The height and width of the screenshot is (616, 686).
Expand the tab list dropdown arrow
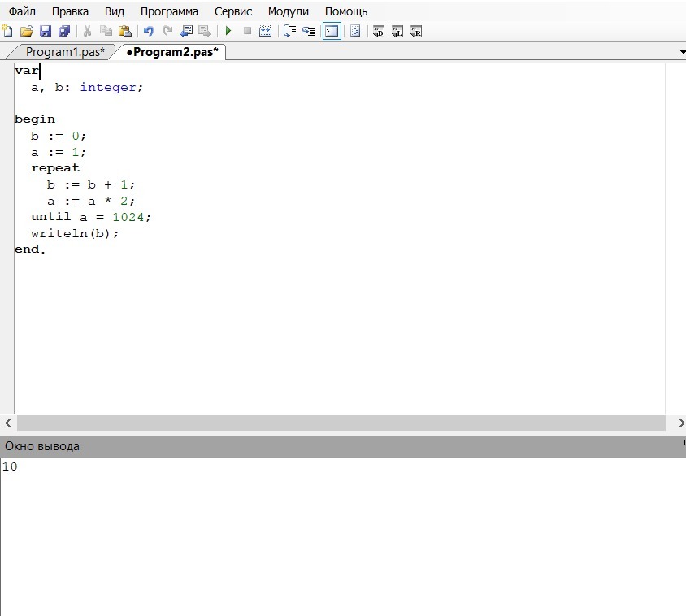click(x=682, y=52)
